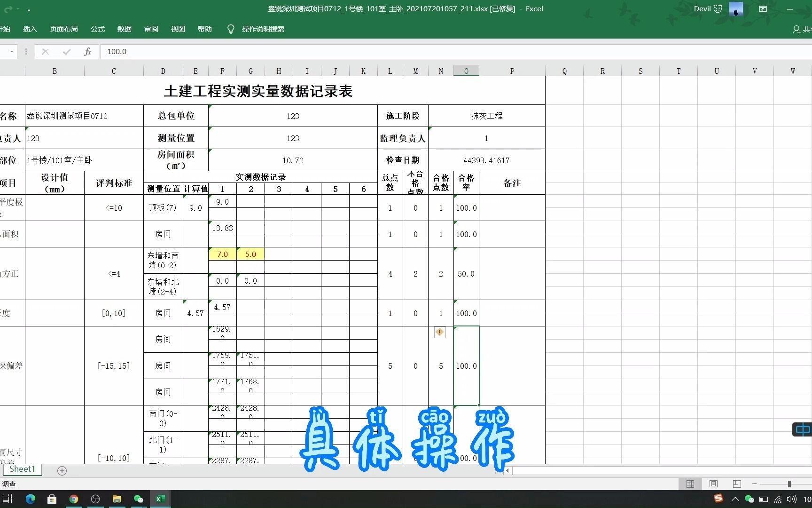Viewport: 812px width, 508px height.
Task: Open the 公式 ribbon tab
Action: (97, 29)
